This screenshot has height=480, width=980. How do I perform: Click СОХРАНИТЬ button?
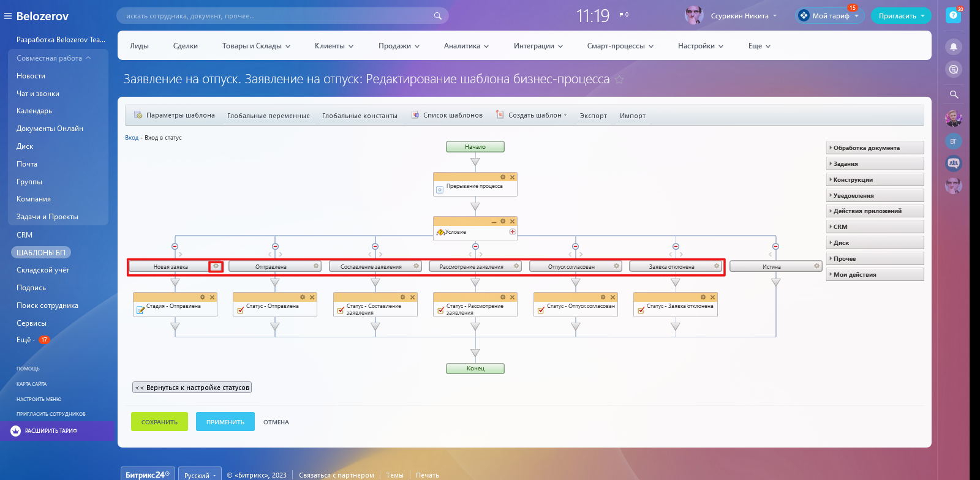point(159,422)
